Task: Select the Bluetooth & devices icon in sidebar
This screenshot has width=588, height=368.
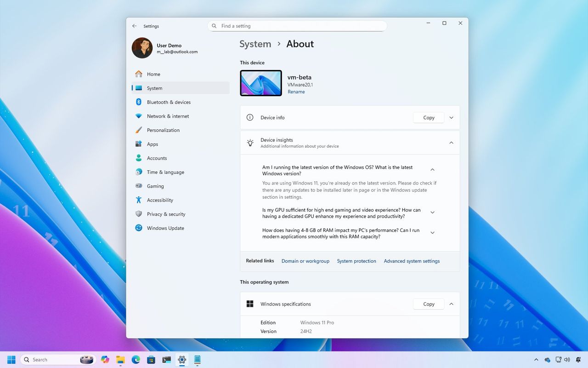Action: [x=139, y=102]
